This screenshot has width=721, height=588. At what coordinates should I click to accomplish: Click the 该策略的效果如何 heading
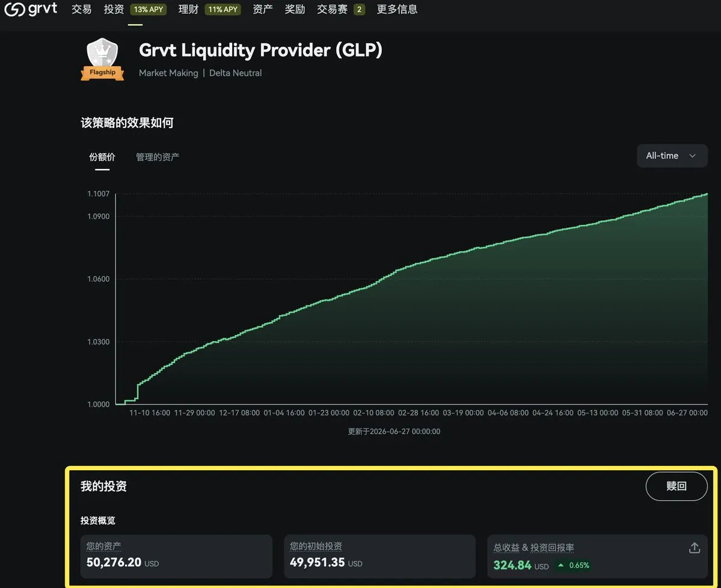coord(127,123)
